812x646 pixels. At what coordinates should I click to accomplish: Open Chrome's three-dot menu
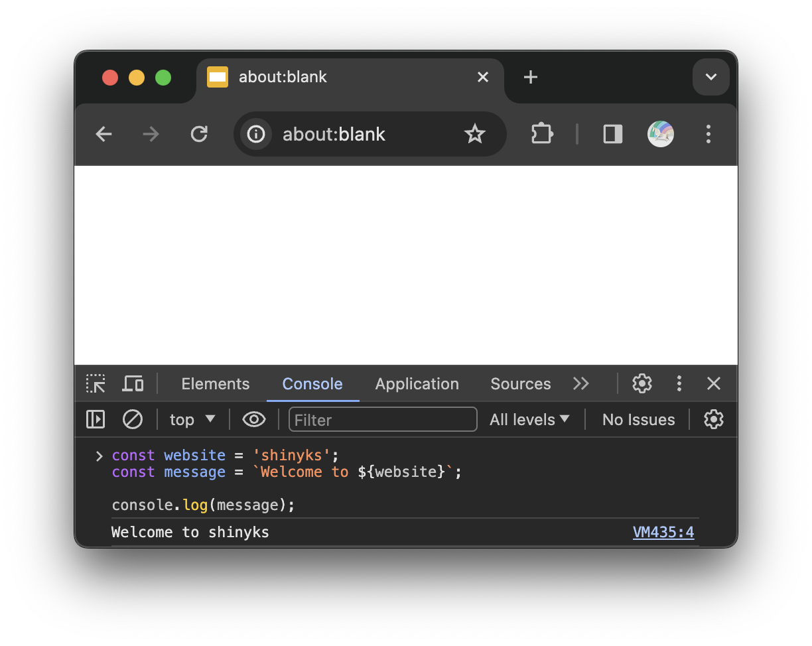[709, 135]
